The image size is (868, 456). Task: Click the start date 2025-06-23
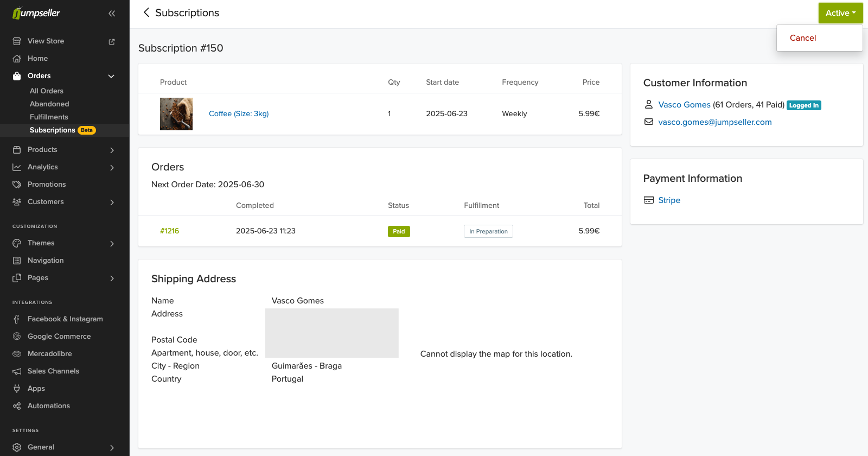[446, 113]
